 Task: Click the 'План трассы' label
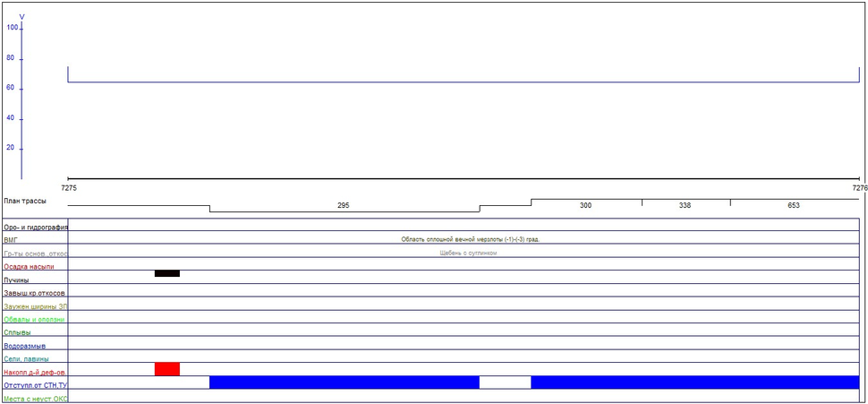pos(25,202)
